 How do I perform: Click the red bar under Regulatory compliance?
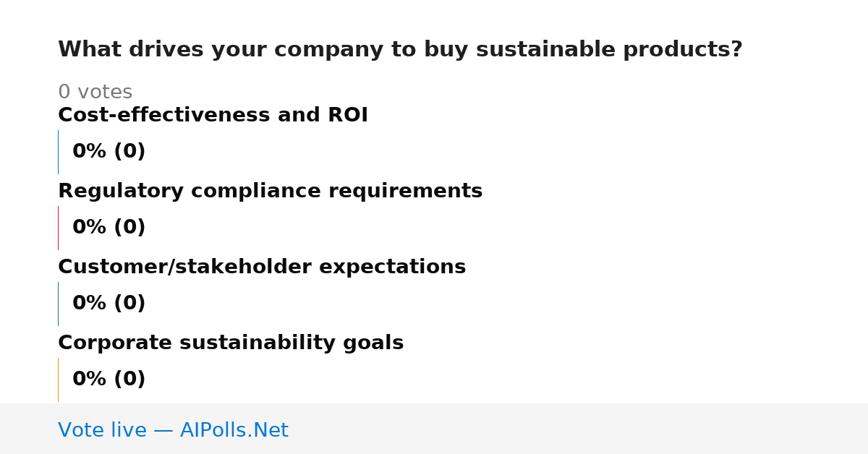[x=58, y=228]
